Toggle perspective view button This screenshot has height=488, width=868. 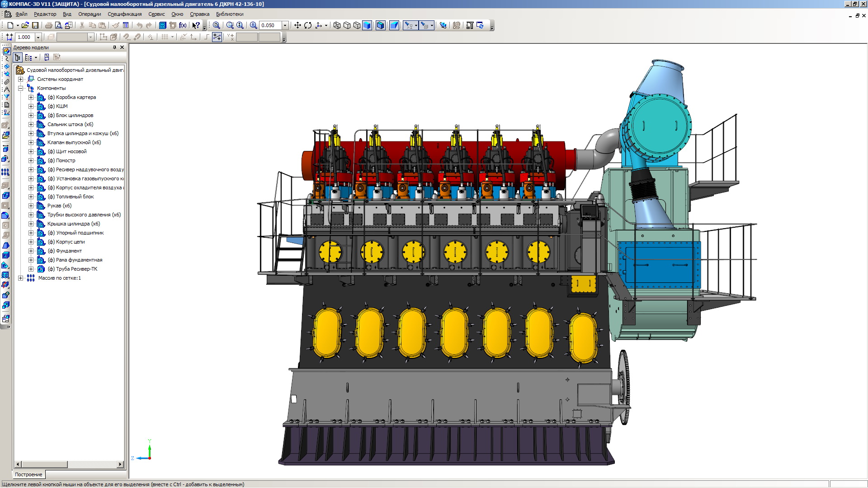click(x=394, y=25)
